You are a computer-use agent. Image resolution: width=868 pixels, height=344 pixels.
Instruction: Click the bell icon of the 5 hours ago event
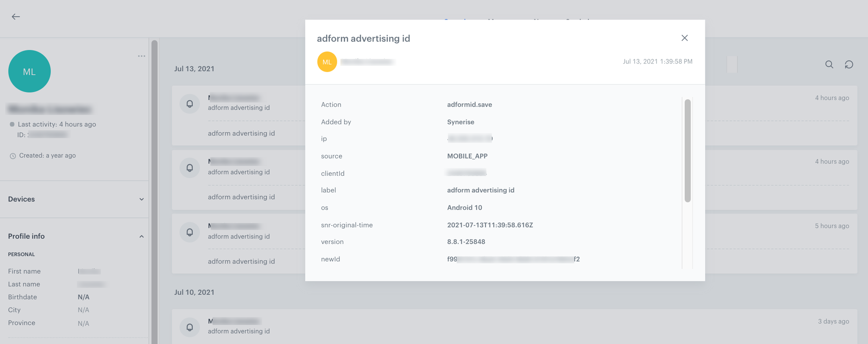point(190,232)
